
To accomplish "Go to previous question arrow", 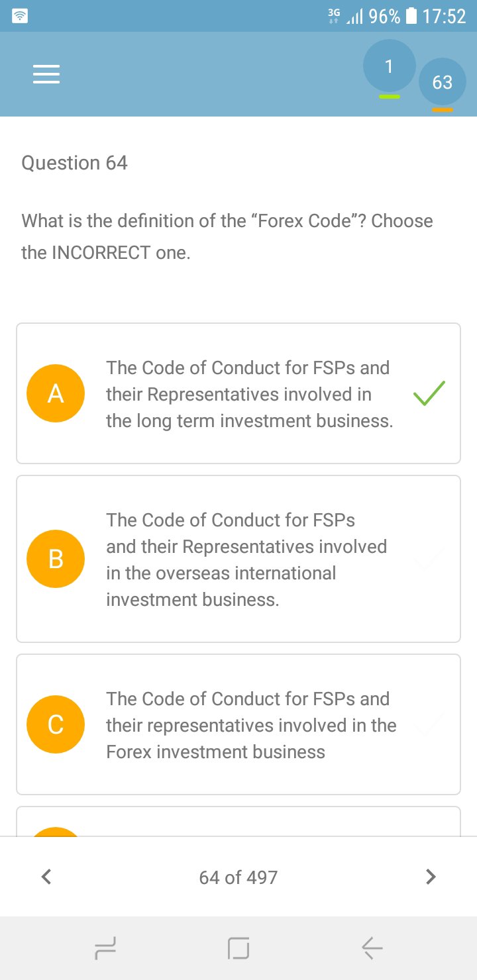I will point(46,877).
